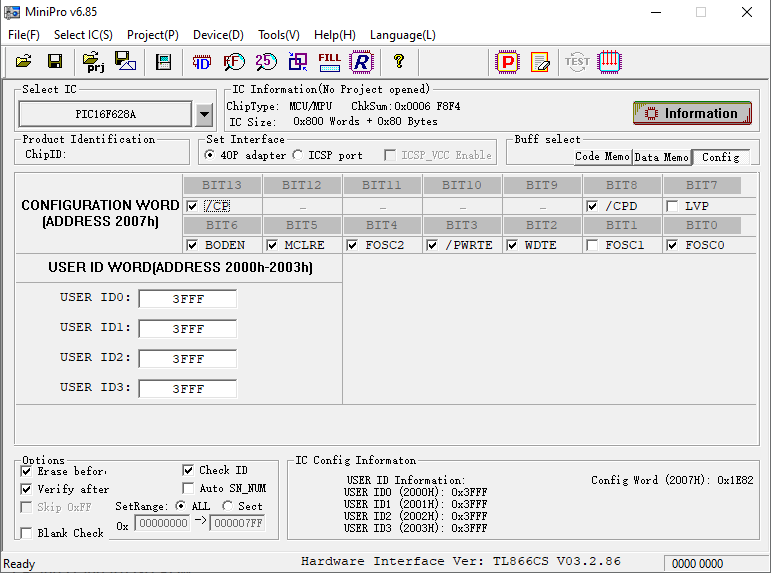Open the Language(L) menu
Image resolution: width=771 pixels, height=573 pixels.
(x=403, y=35)
